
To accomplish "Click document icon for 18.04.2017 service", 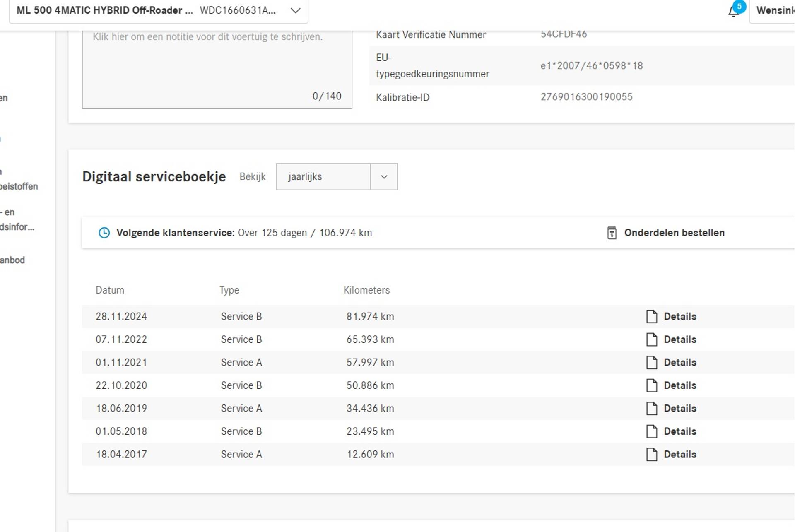I will pyautogui.click(x=652, y=455).
